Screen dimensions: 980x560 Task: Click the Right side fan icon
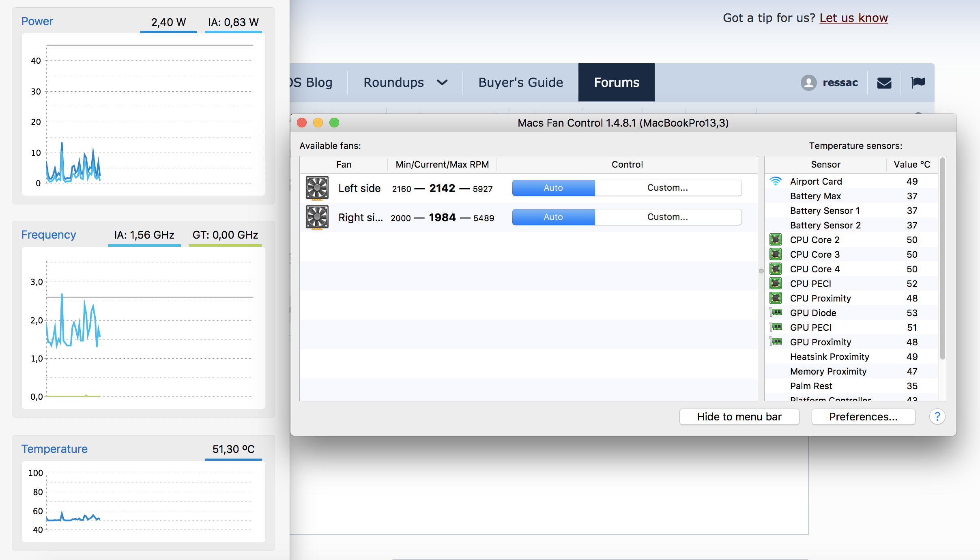317,218
